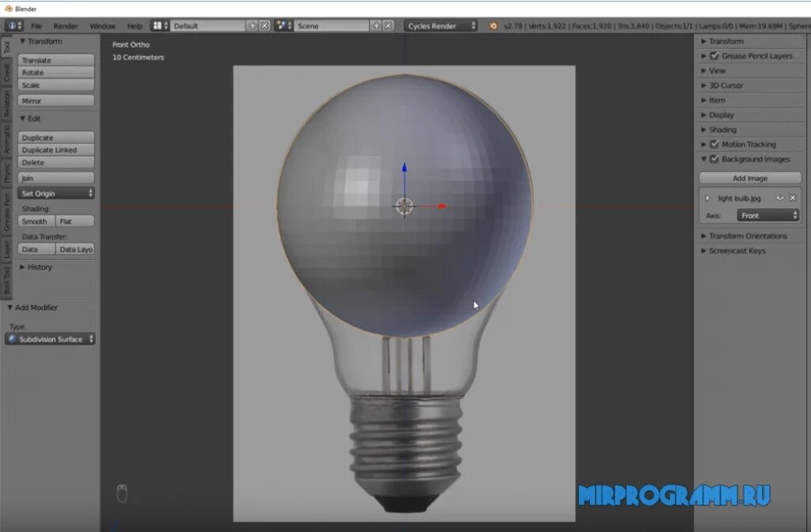The image size is (811, 532).
Task: Click the manipulator center circle
Action: click(405, 206)
